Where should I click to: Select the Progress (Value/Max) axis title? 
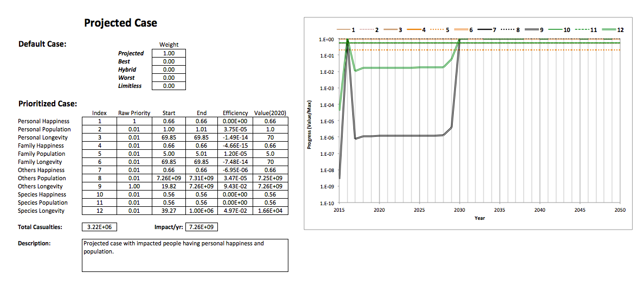pyautogui.click(x=310, y=125)
